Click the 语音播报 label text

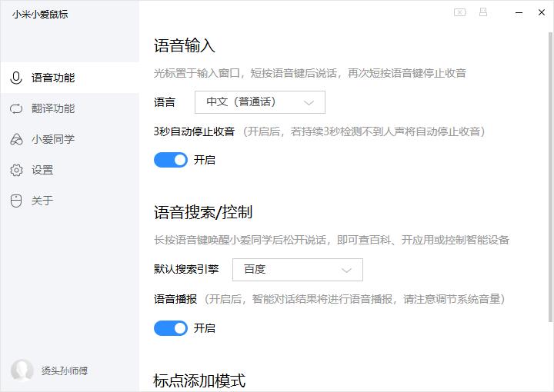point(175,299)
